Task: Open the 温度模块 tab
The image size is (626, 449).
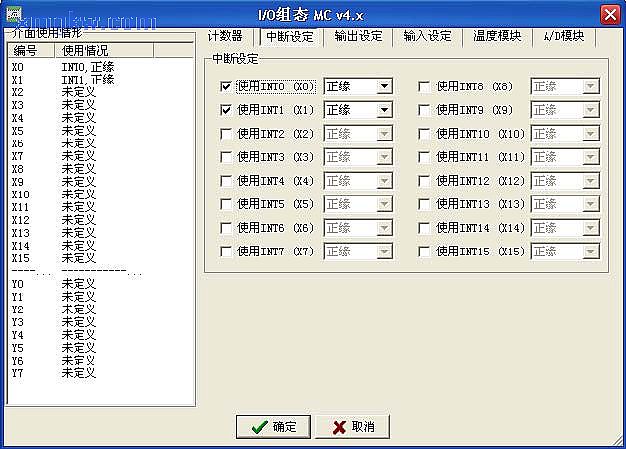Action: click(497, 36)
